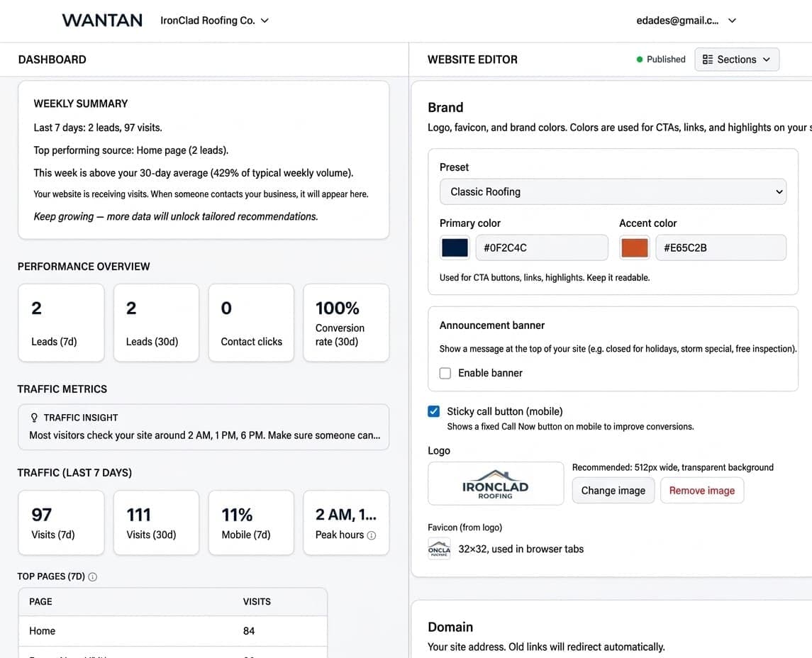This screenshot has height=658, width=812.
Task: Click the #E65C2B accent color input field
Action: 721,247
